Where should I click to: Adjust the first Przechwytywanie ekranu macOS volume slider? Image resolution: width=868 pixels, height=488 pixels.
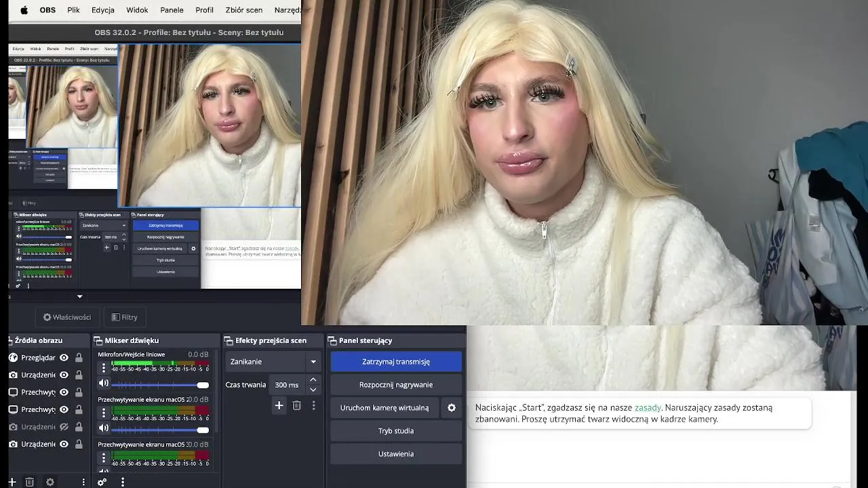[160, 430]
